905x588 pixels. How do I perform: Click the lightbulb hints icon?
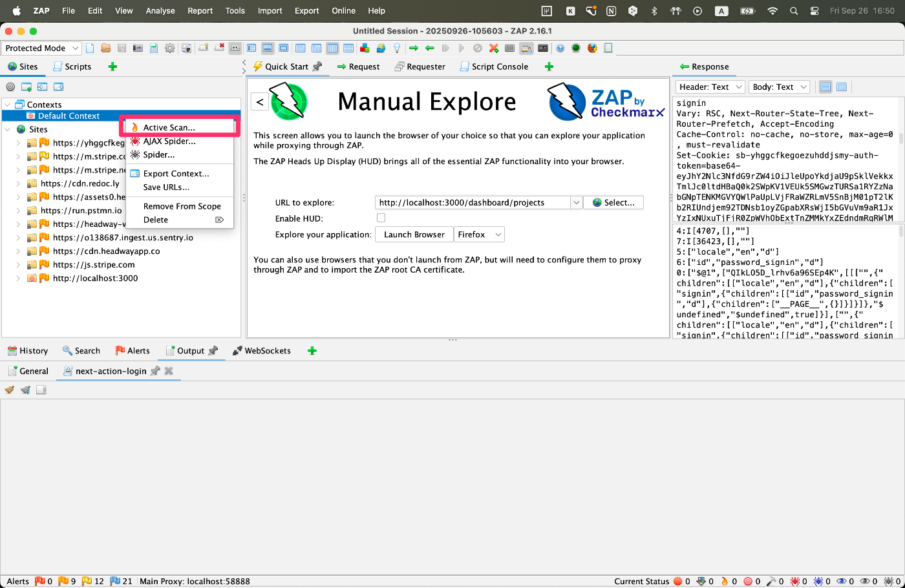pyautogui.click(x=397, y=48)
